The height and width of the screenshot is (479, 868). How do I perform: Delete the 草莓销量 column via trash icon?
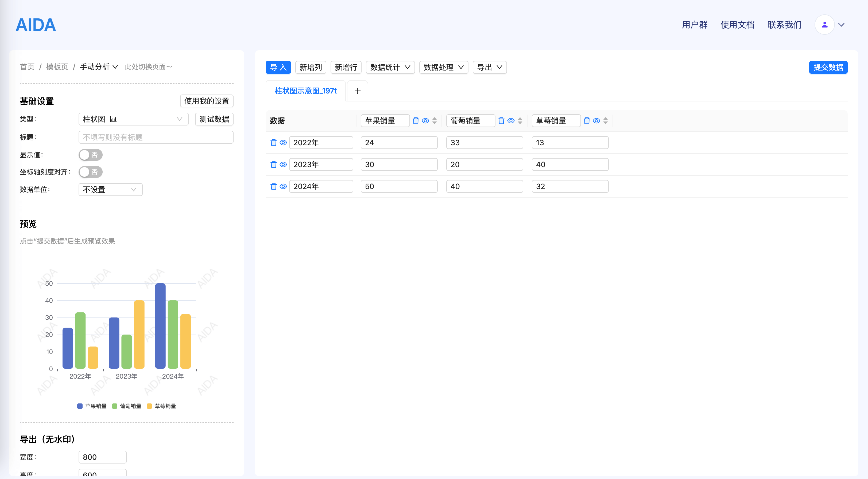coord(587,120)
